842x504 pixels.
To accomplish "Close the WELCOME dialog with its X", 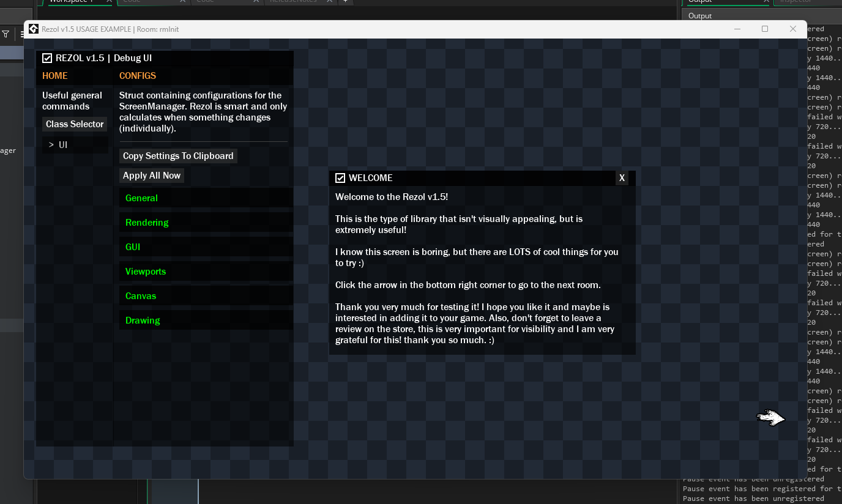I will [622, 178].
